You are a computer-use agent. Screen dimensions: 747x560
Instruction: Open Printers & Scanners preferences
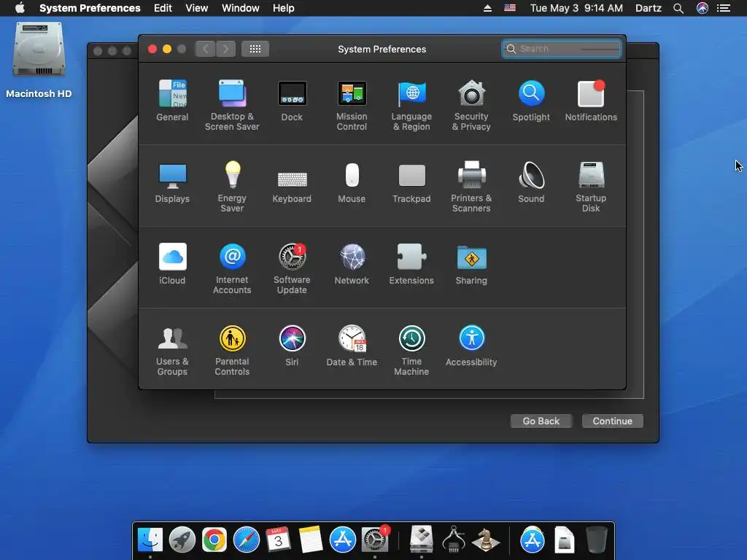[x=471, y=187]
